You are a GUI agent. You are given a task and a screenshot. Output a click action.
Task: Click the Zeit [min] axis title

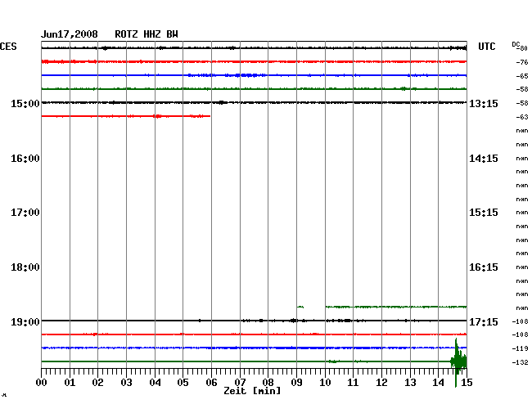(x=252, y=391)
